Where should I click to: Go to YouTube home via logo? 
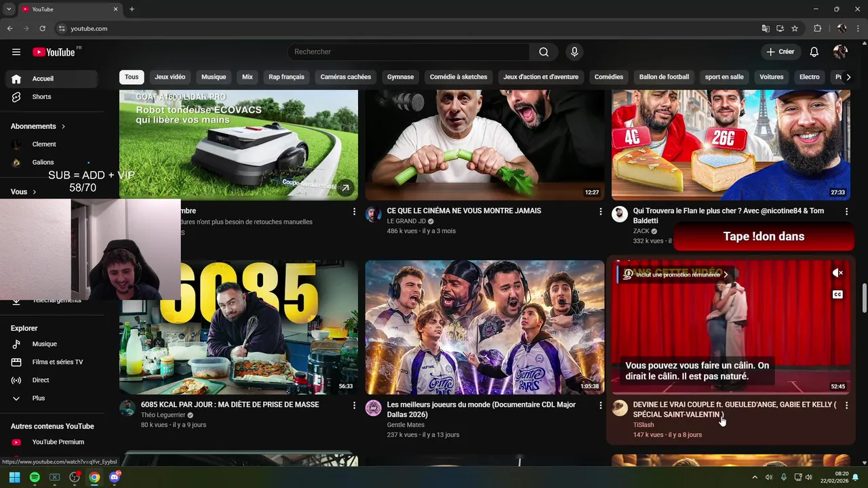pyautogui.click(x=54, y=52)
